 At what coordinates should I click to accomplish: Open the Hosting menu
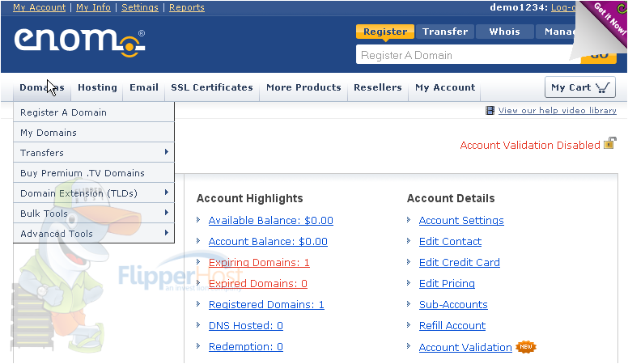97,87
